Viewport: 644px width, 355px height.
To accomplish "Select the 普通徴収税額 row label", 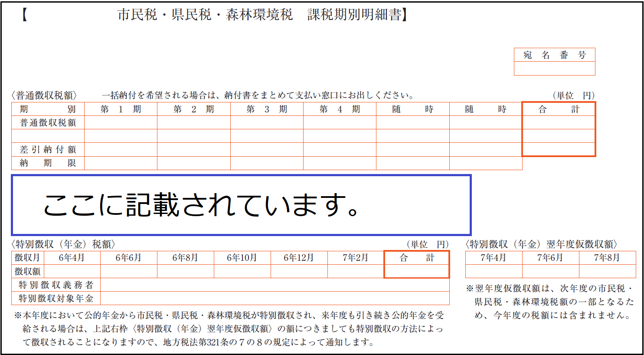I will coord(48,123).
